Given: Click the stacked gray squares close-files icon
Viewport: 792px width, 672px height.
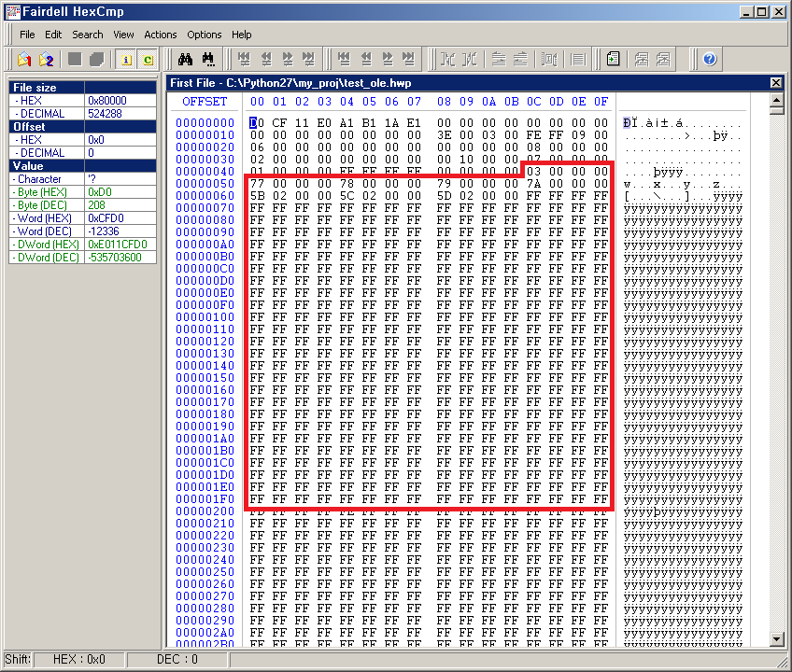Looking at the screenshot, I should pos(96,60).
